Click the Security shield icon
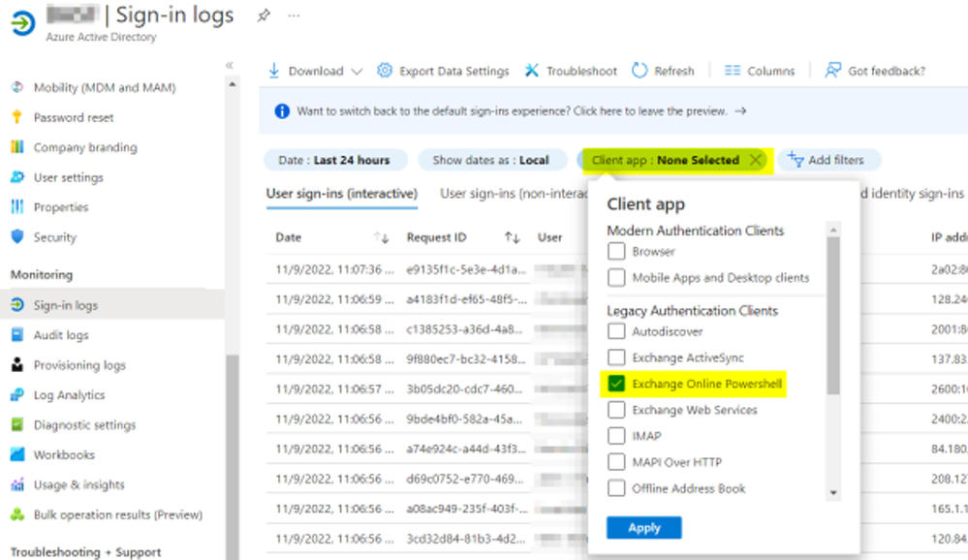Screen dimensions: 968x560 [17, 236]
